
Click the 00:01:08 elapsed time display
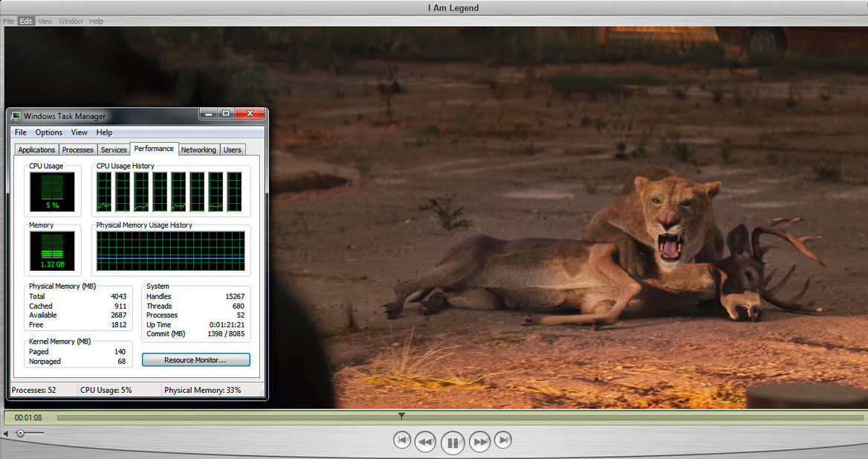point(28,417)
